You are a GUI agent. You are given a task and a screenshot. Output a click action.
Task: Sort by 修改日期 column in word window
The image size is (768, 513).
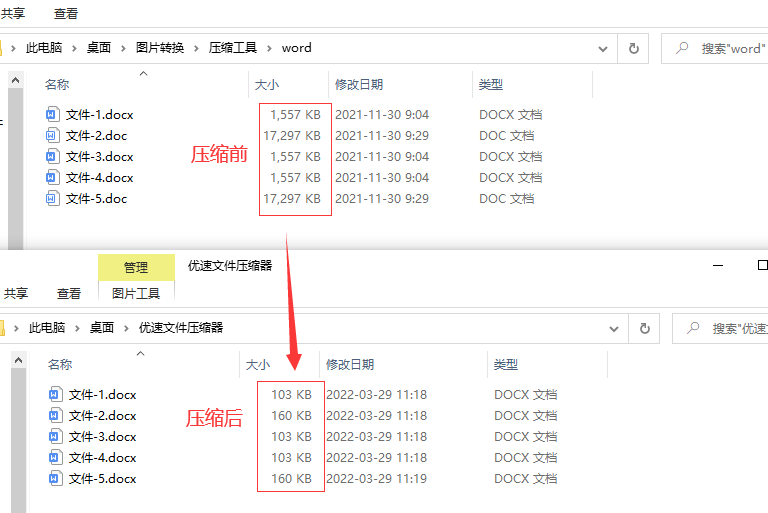point(359,84)
